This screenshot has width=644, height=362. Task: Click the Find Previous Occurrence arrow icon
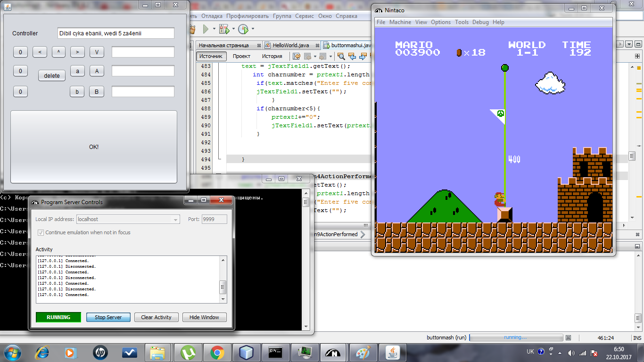point(352,57)
